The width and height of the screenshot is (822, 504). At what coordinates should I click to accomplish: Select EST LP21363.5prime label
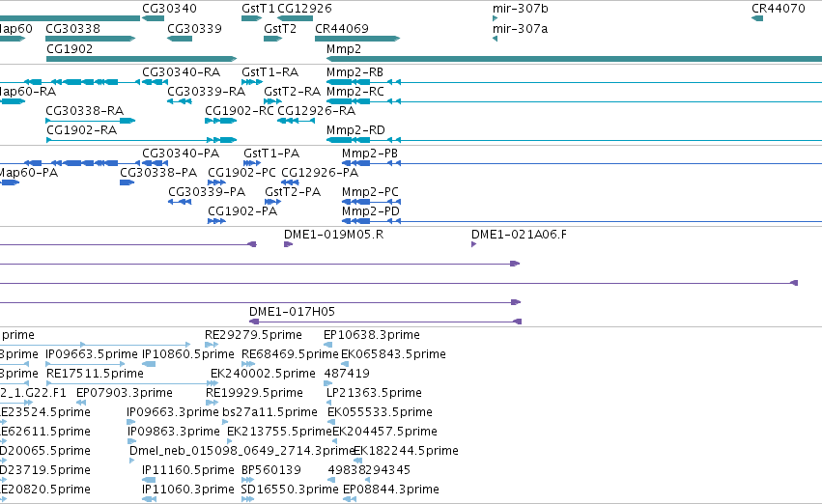375,393
